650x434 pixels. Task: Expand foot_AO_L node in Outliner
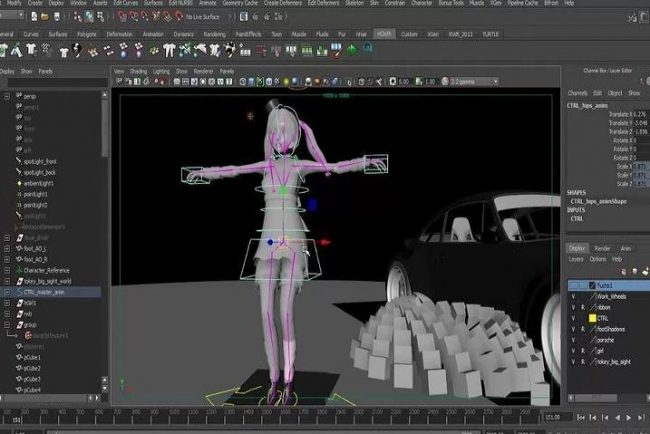[x=7, y=249]
